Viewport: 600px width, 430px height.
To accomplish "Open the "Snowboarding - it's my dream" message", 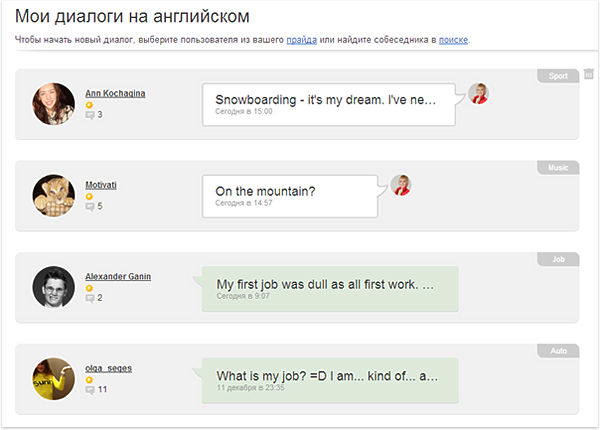I will (x=328, y=103).
